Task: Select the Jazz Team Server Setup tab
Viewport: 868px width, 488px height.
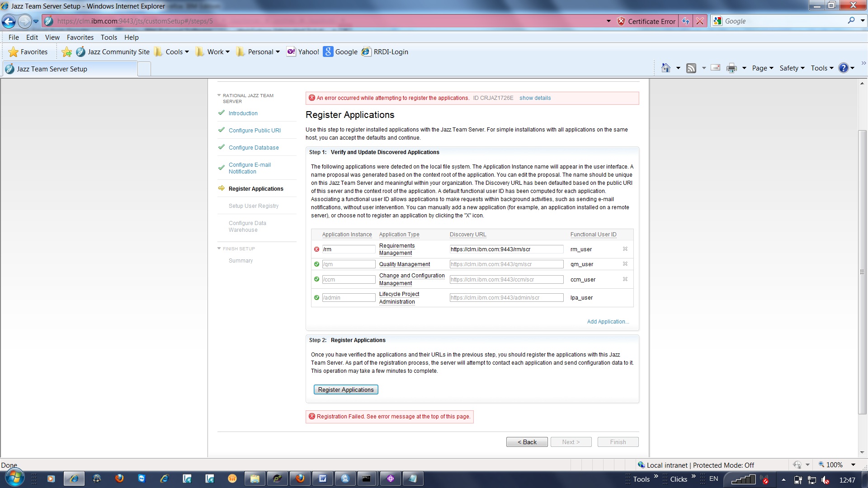Action: [x=70, y=69]
